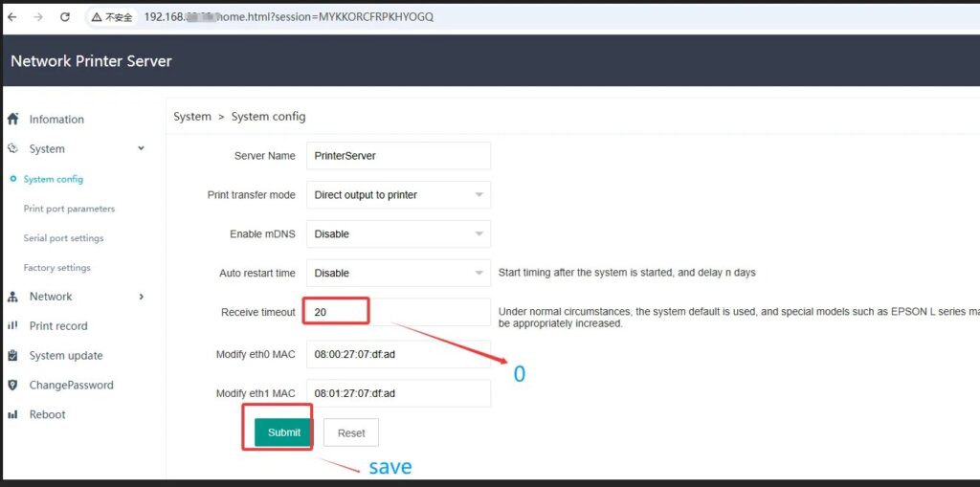Viewport: 980px width, 487px height.
Task: Select Reboot in the sidebar
Action: click(x=47, y=414)
